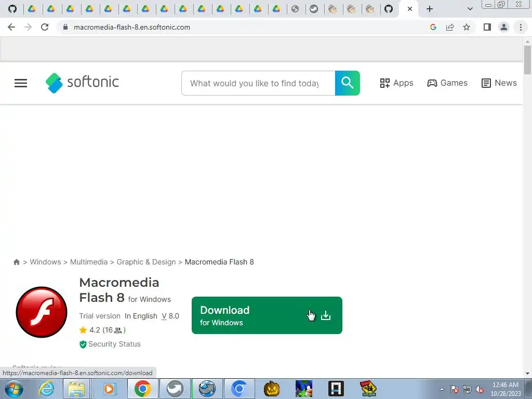532x399 pixels.
Task: Open the Sonic game icon on taskbar
Action: click(x=303, y=389)
